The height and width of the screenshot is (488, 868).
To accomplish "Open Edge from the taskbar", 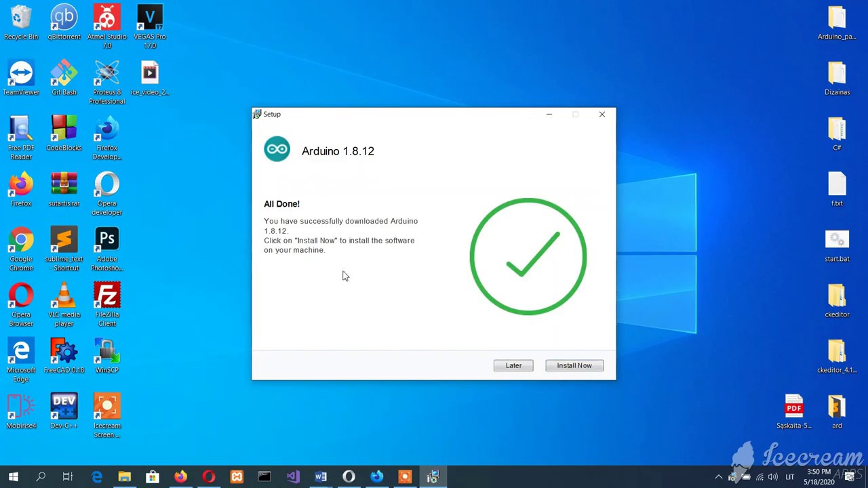I will 96,477.
